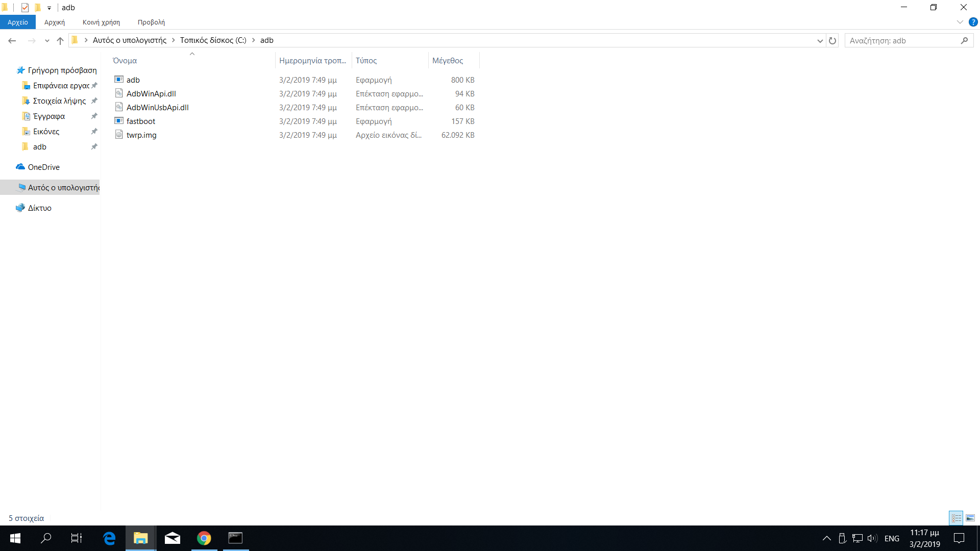Click the search magnifier icon
The height and width of the screenshot is (551, 980).
(964, 40)
